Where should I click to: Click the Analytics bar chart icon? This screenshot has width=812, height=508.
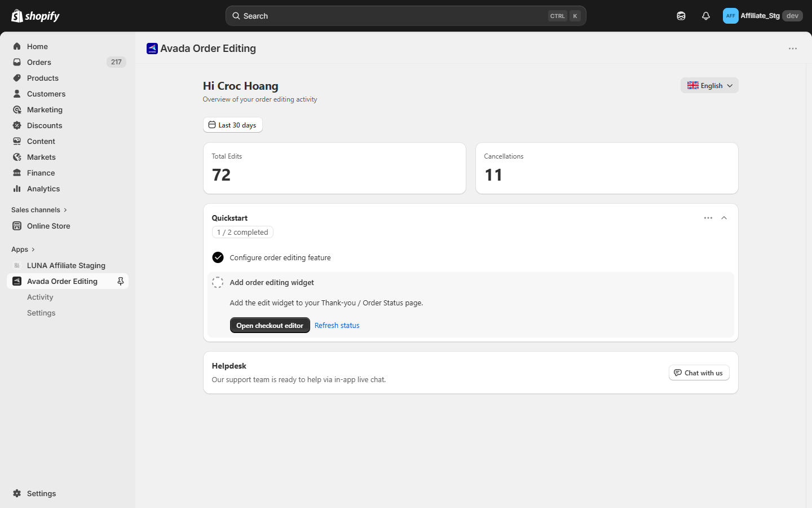(17, 189)
